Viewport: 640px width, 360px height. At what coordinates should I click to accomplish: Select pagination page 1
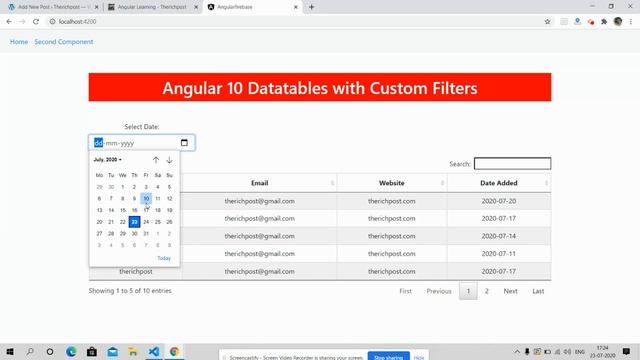(468, 291)
